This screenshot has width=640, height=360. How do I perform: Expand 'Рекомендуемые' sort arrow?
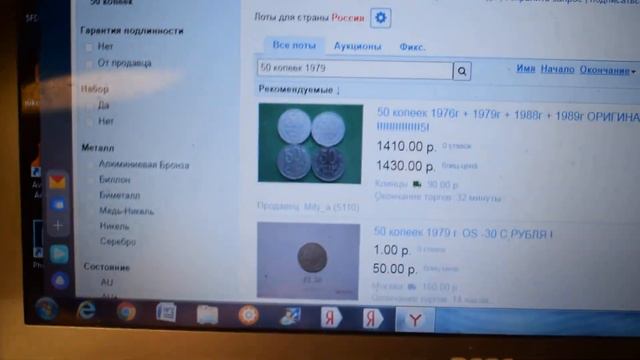338,90
